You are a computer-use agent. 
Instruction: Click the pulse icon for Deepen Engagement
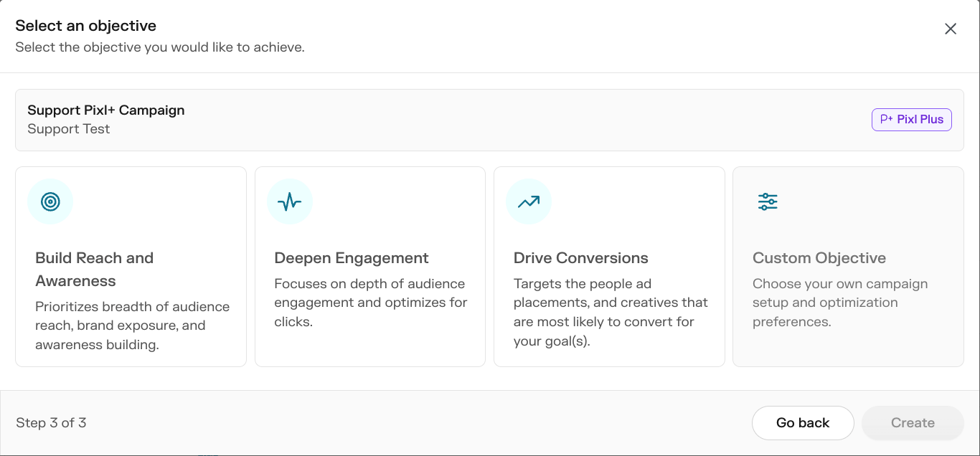(x=290, y=201)
